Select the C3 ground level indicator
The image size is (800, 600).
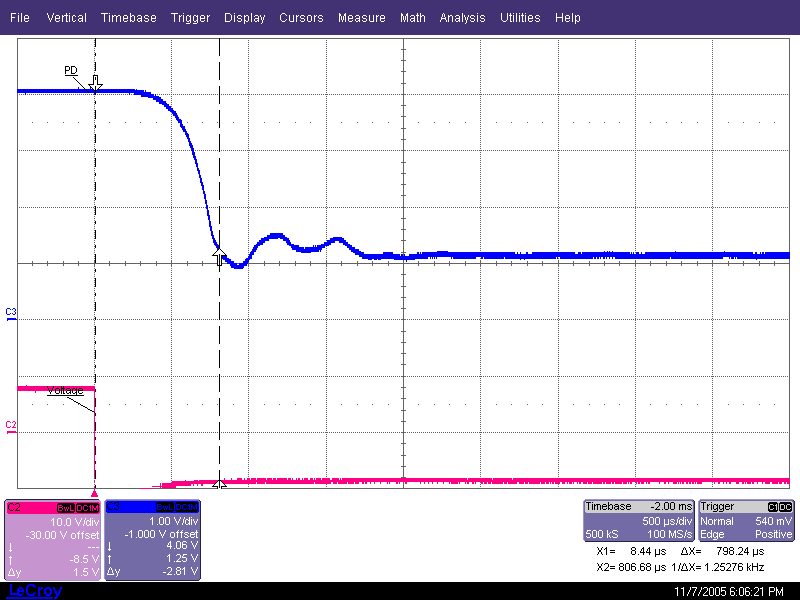[x=11, y=314]
